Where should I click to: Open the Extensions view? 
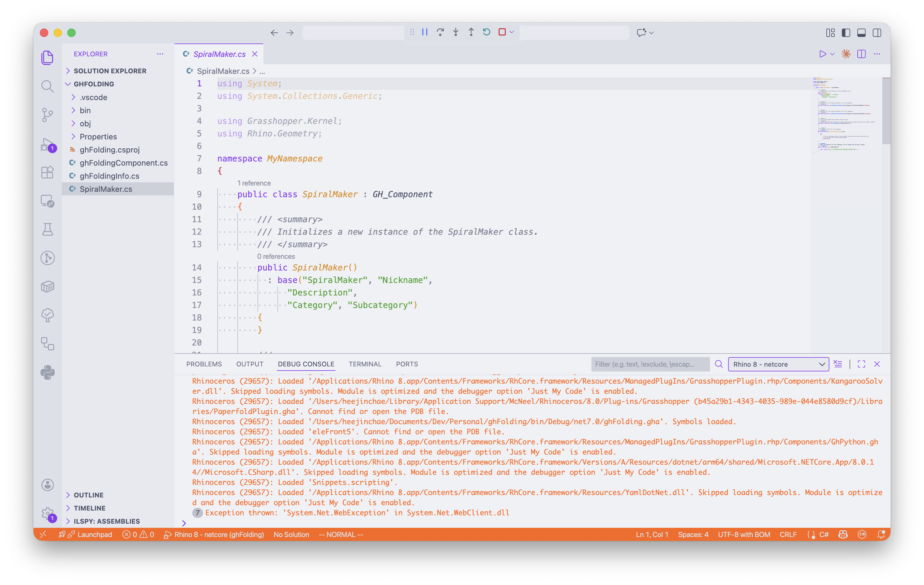47,172
